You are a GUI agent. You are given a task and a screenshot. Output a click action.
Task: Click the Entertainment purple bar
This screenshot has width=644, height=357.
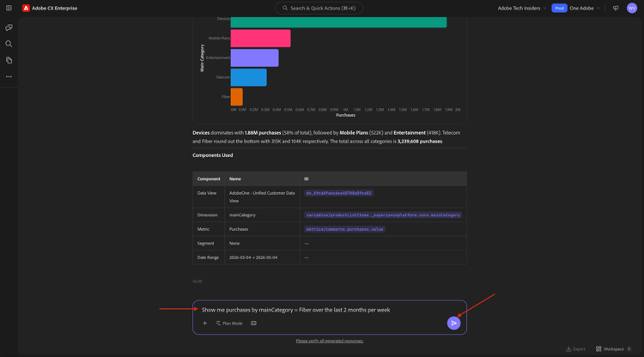coord(255,57)
